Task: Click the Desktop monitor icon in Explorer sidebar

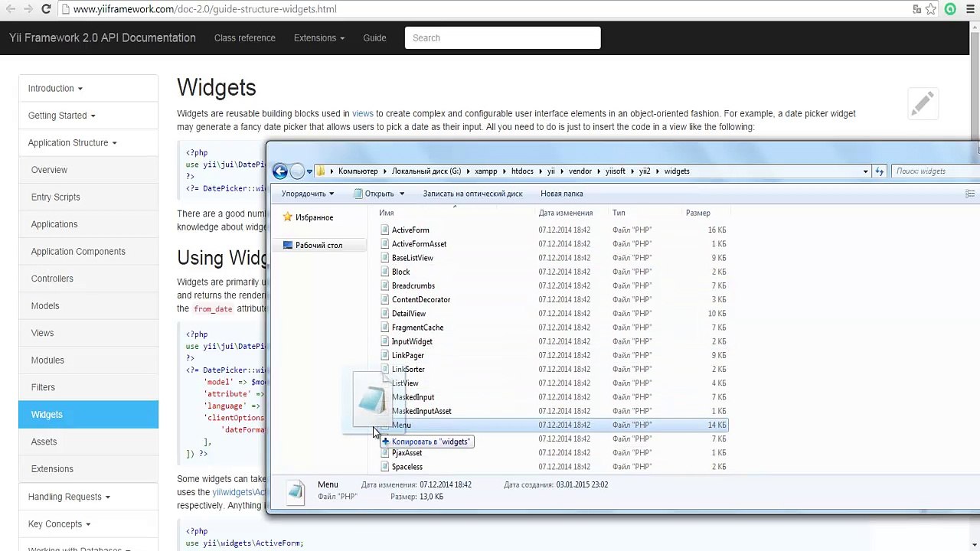Action: click(288, 245)
